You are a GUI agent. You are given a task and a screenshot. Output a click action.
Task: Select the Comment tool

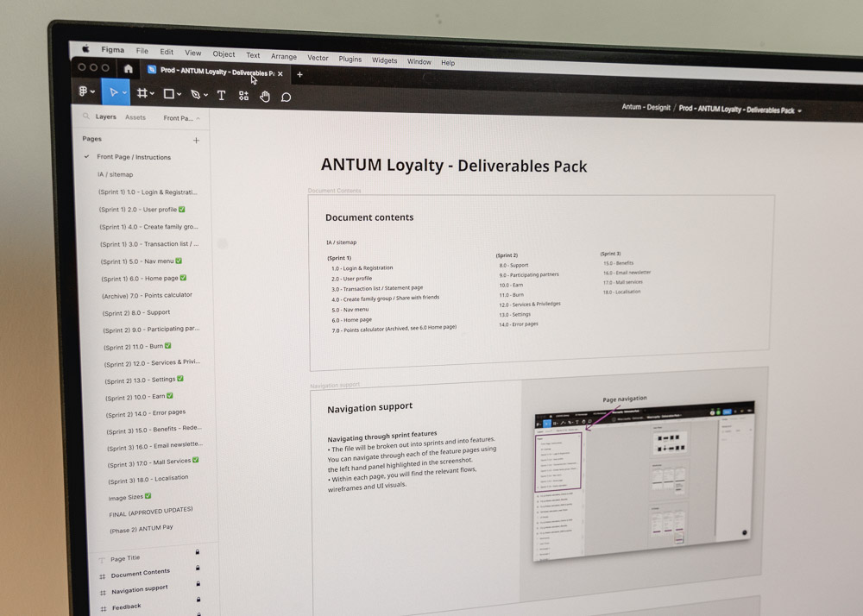pos(286,97)
